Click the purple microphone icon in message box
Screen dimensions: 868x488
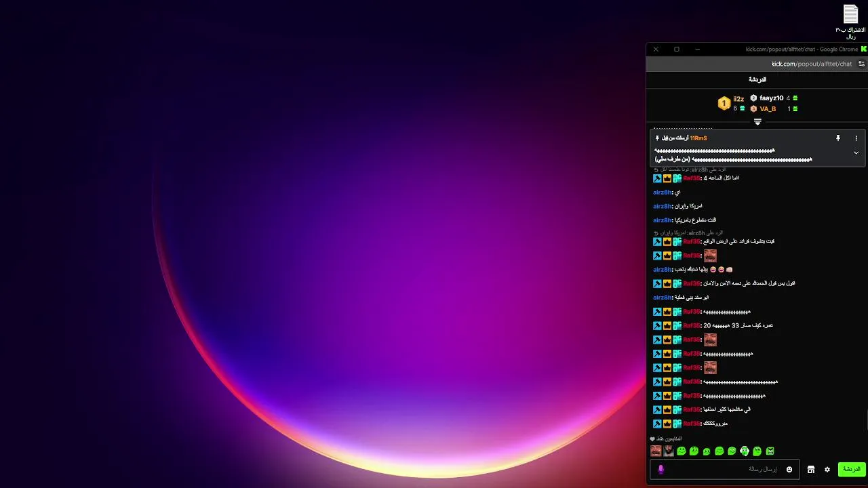pyautogui.click(x=661, y=469)
